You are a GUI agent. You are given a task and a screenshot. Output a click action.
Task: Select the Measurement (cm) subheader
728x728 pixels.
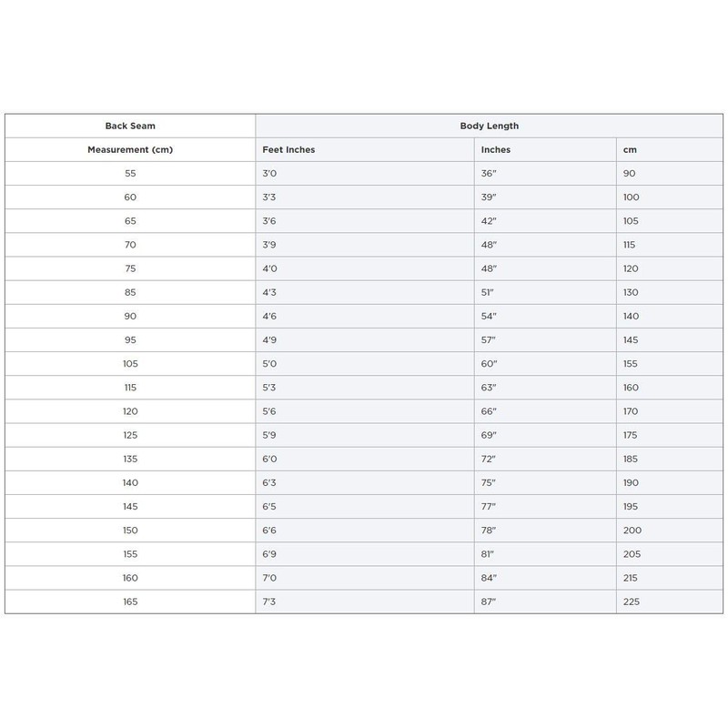tap(130, 149)
